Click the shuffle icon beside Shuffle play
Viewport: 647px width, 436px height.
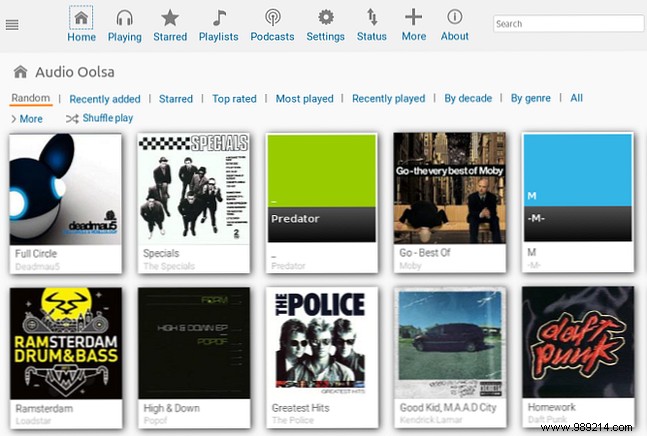pos(72,119)
